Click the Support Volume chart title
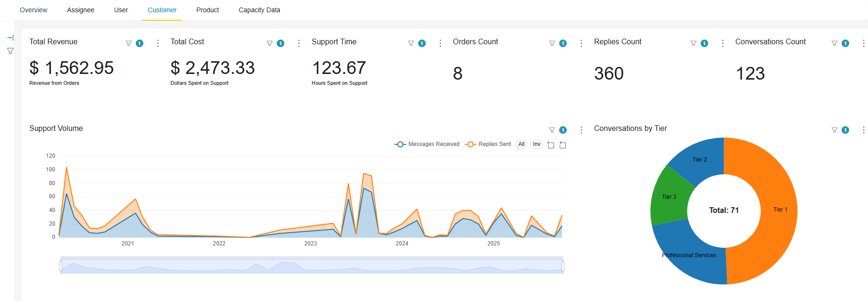This screenshot has width=868, height=301. 56,129
